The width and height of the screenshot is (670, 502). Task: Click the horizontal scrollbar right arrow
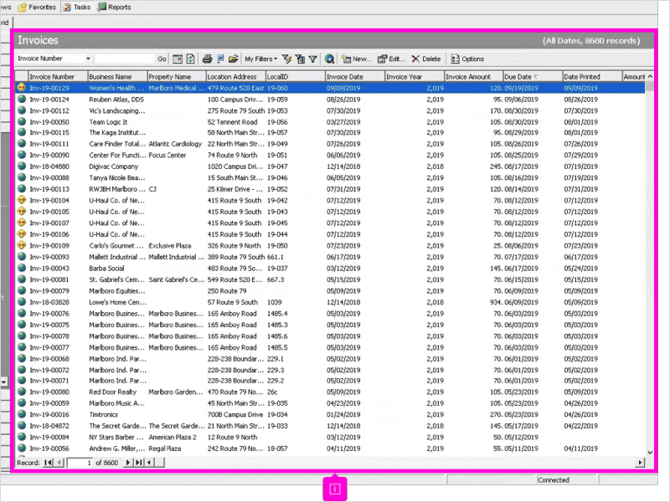click(x=640, y=462)
